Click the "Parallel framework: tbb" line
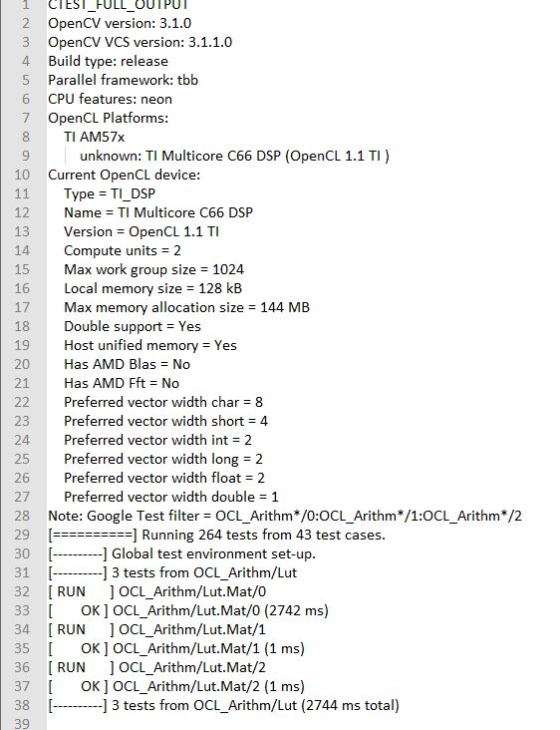The width and height of the screenshot is (560, 730). point(123,80)
